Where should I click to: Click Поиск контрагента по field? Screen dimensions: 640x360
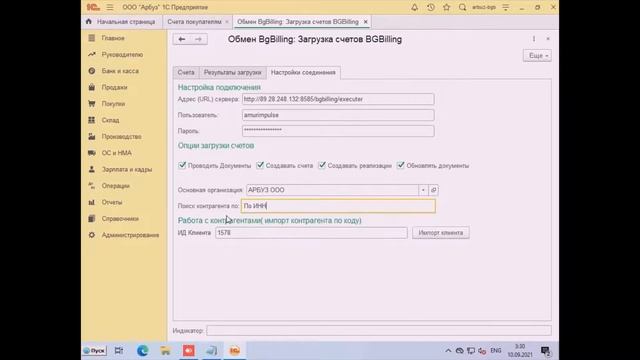pyautogui.click(x=338, y=206)
